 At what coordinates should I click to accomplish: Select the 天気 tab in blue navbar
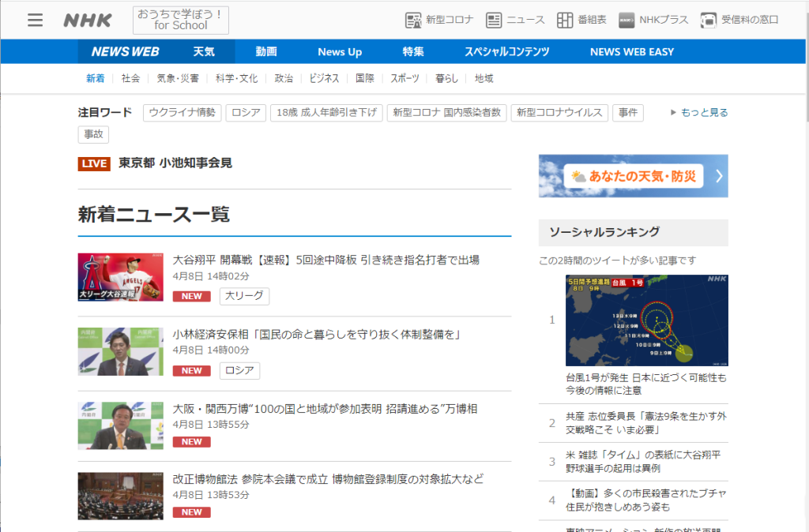pyautogui.click(x=204, y=51)
